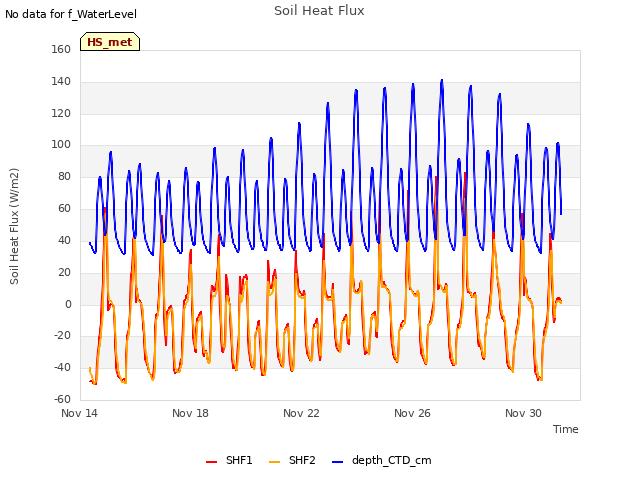
Task: Click the 140 y-axis tick label
Action: [61, 81]
